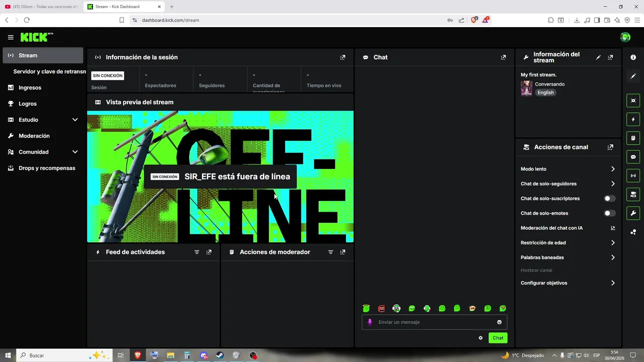Viewport: 644px width, 362px height.
Task: Pop out the Feed de actividades panel
Action: point(209,252)
